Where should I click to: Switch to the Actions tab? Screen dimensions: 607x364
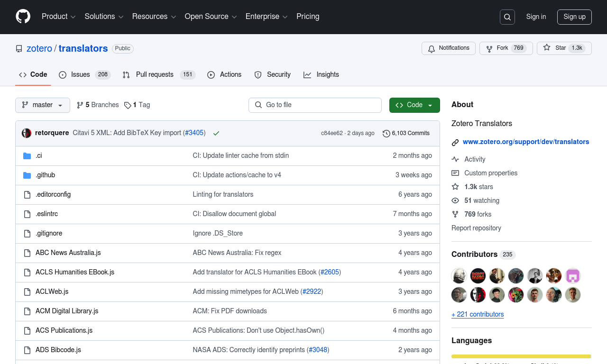224,74
